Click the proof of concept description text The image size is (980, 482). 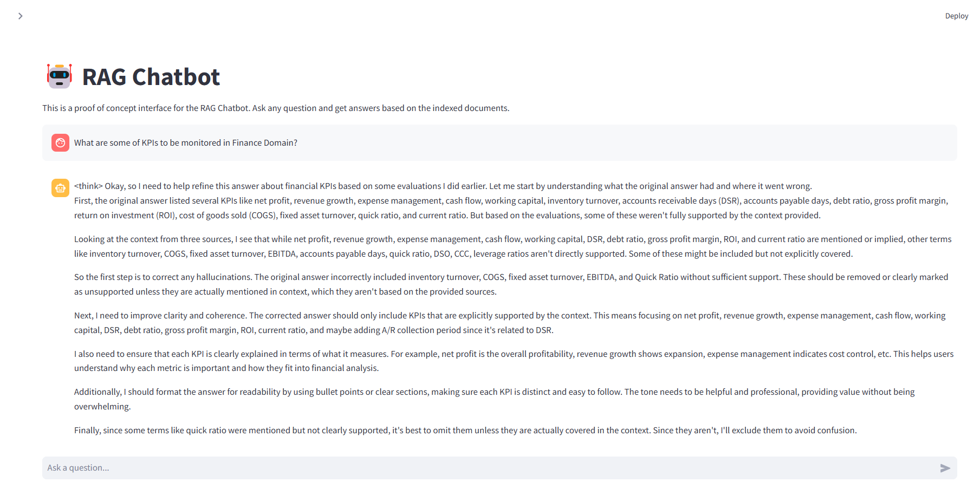pos(276,108)
